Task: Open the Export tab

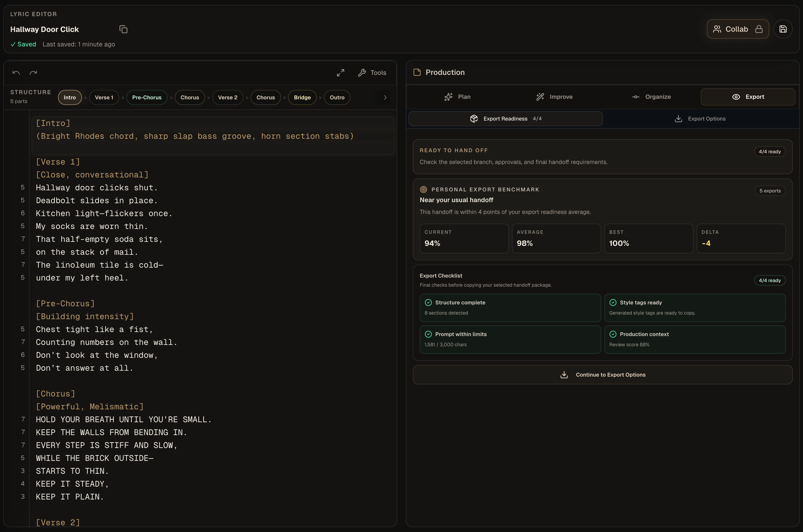Action: coord(748,97)
